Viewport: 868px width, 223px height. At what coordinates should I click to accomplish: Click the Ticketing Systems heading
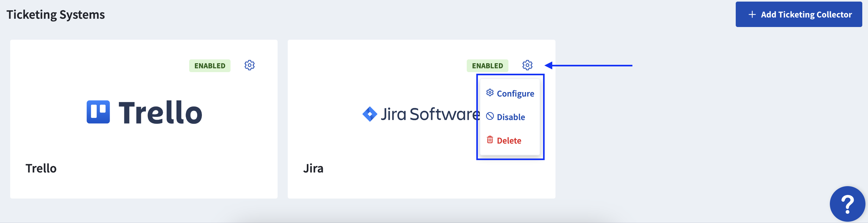(56, 15)
